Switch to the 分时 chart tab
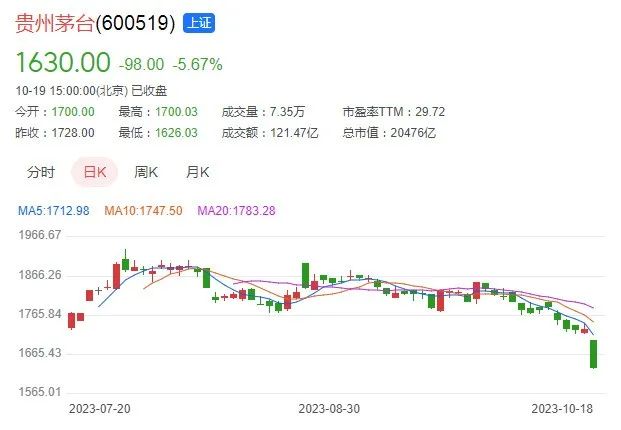This screenshot has width=621, height=430. 41,172
